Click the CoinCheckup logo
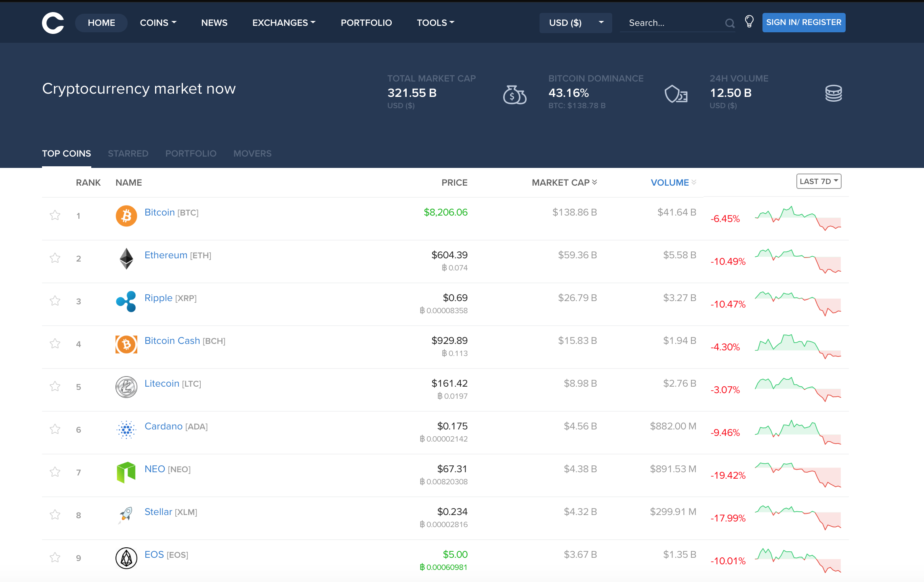 coord(52,23)
